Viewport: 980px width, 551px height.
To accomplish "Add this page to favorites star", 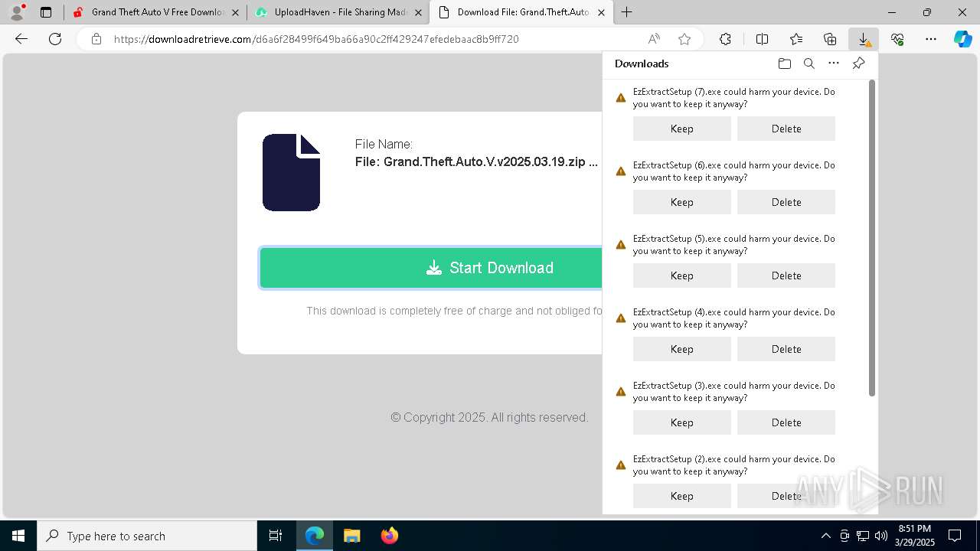I will (684, 39).
